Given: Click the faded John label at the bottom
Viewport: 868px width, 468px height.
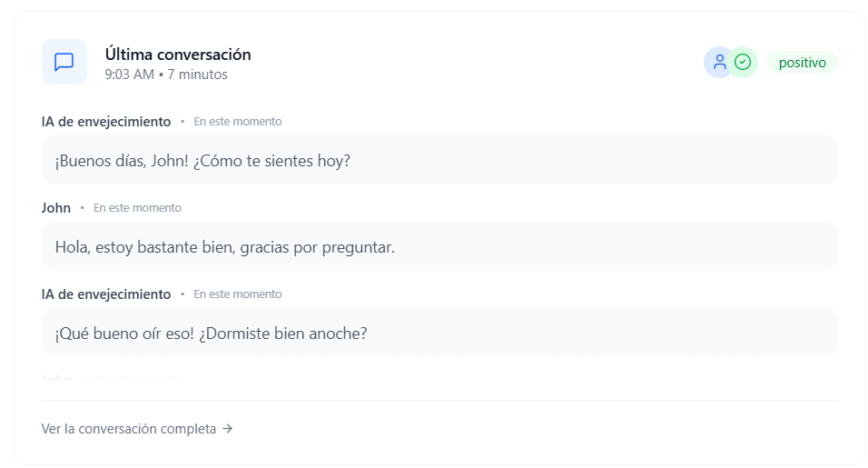Looking at the screenshot, I should (x=56, y=378).
